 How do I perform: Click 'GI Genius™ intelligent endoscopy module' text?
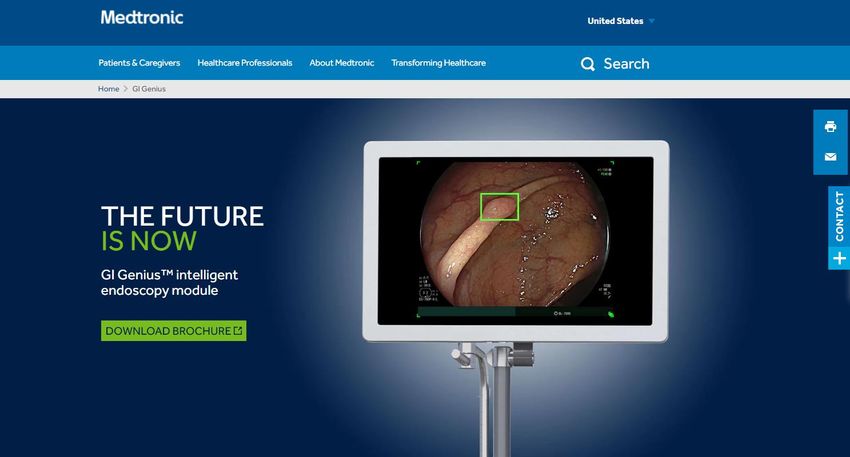point(169,282)
